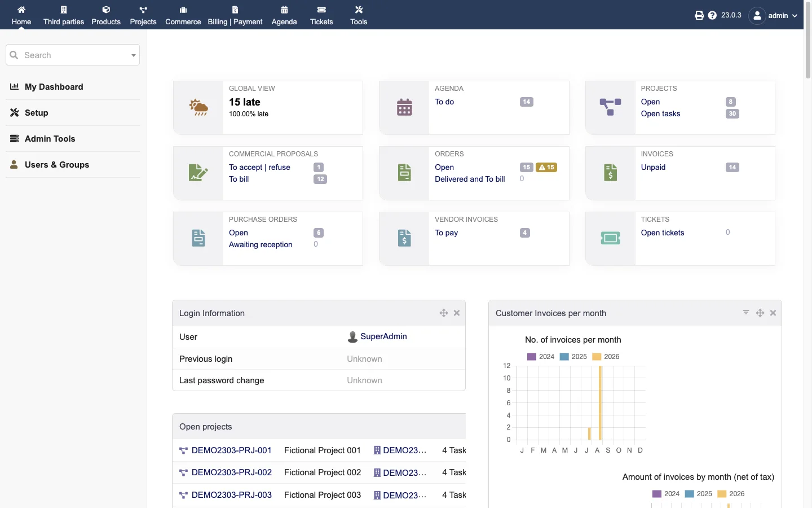Click the Agenda calendar icon in widget
Screen dimensions: 812x508
404,107
